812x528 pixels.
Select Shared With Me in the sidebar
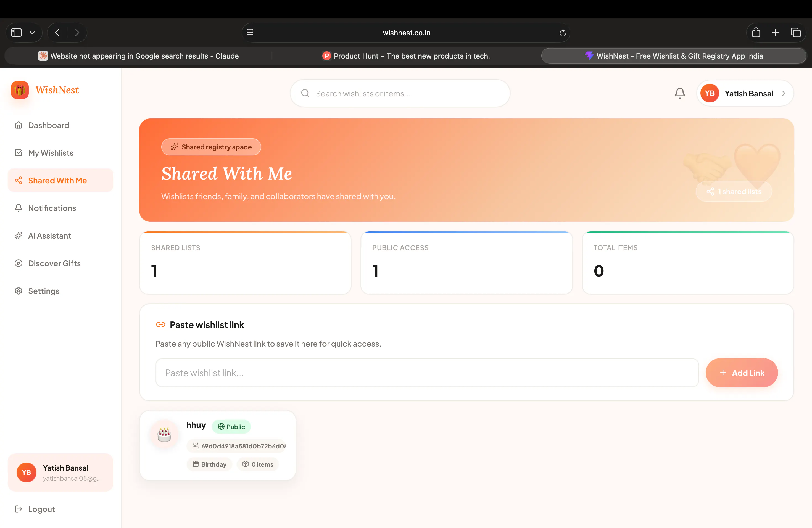point(60,180)
